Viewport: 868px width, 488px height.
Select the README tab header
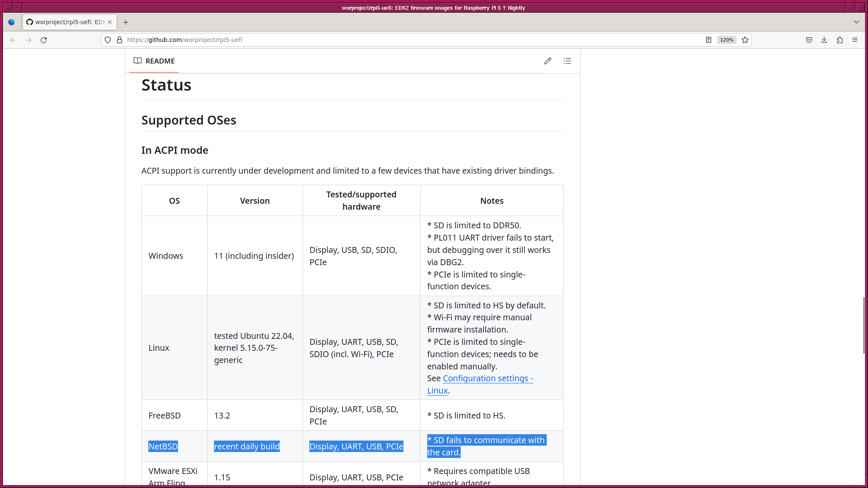pos(154,61)
